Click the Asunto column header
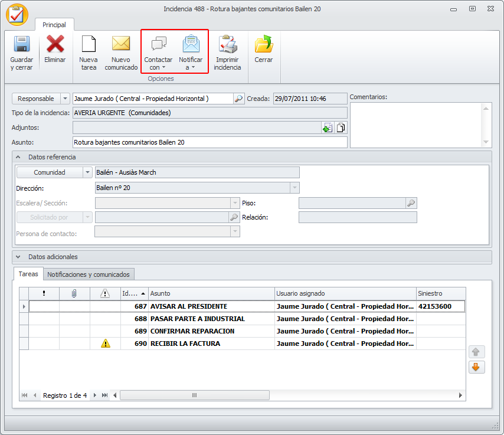The image size is (504, 435). [211, 293]
